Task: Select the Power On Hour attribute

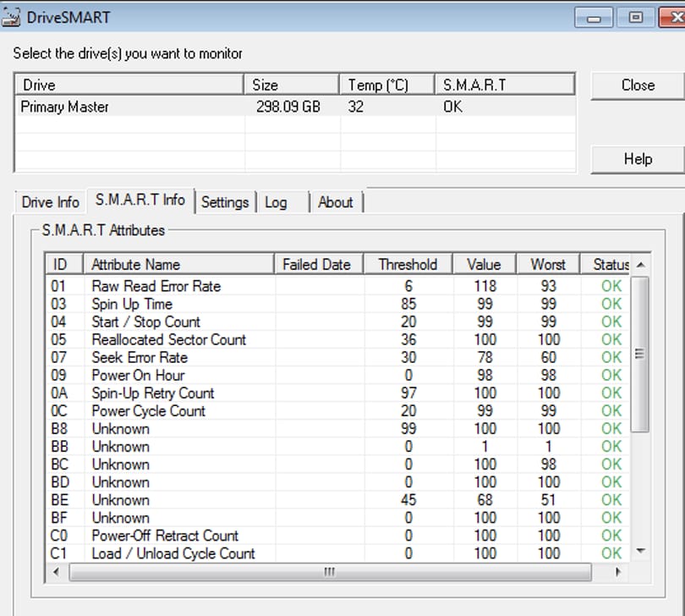Action: tap(337, 375)
